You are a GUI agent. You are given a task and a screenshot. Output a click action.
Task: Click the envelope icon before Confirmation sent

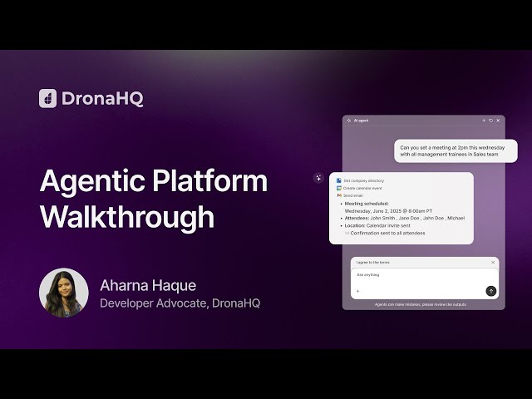347,233
